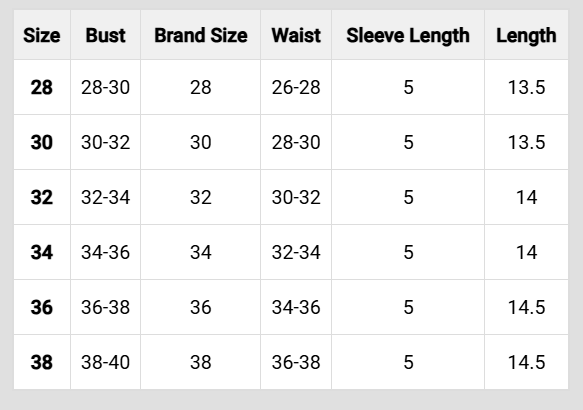Click the Bust column header

(106, 36)
